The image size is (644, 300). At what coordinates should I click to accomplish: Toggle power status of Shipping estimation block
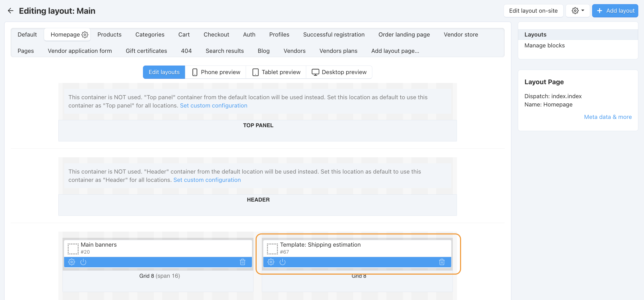pos(283,262)
